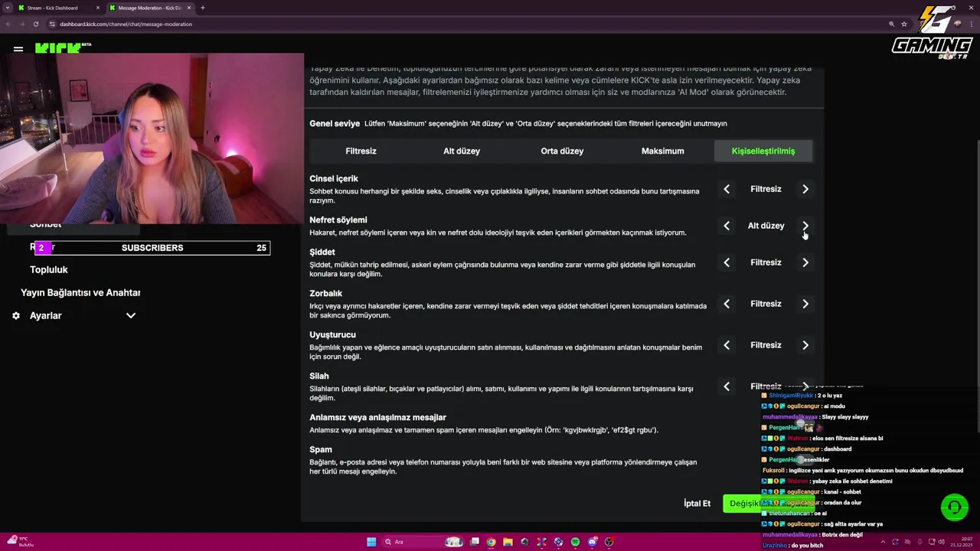Switch to the Stream - Kick Dashboard tab
This screenshot has height=551, width=980.
tap(57, 8)
